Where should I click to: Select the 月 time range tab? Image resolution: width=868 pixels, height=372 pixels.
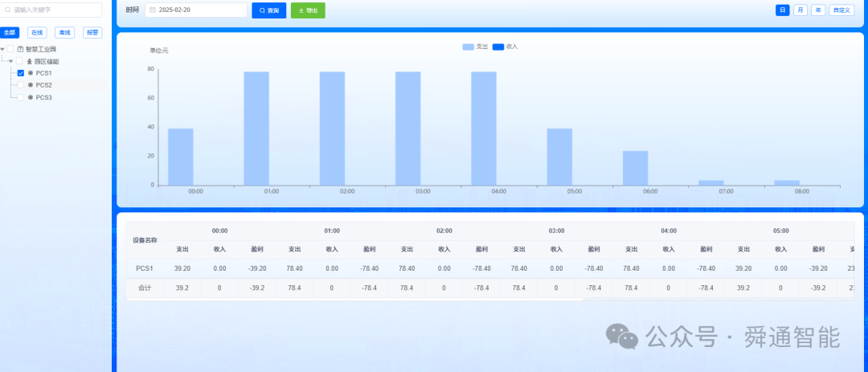pyautogui.click(x=800, y=10)
